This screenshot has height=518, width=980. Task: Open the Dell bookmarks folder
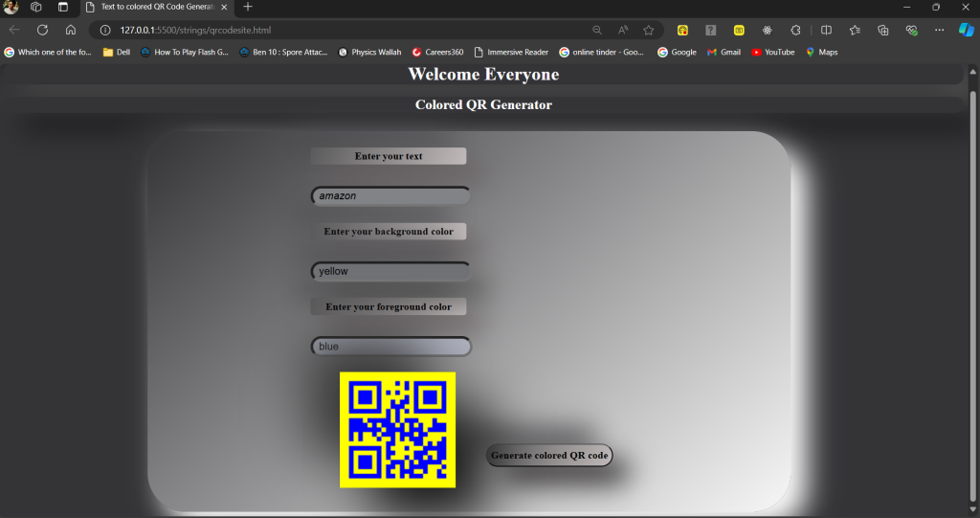116,53
